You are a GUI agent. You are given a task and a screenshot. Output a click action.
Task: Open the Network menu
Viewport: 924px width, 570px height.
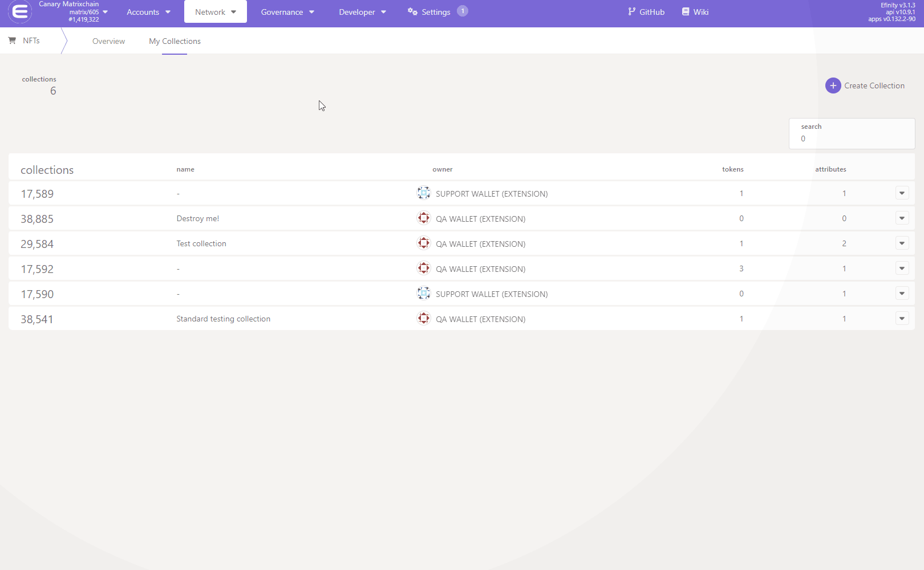[216, 12]
